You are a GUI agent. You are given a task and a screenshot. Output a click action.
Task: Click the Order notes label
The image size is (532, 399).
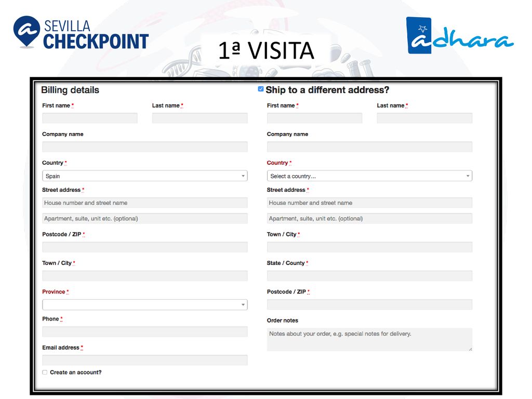[283, 321]
